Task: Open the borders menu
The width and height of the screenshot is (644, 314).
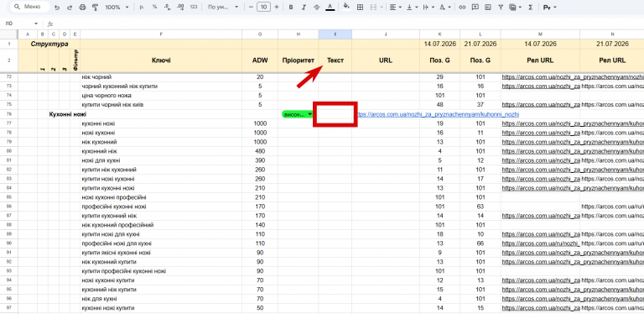Action: [x=361, y=7]
